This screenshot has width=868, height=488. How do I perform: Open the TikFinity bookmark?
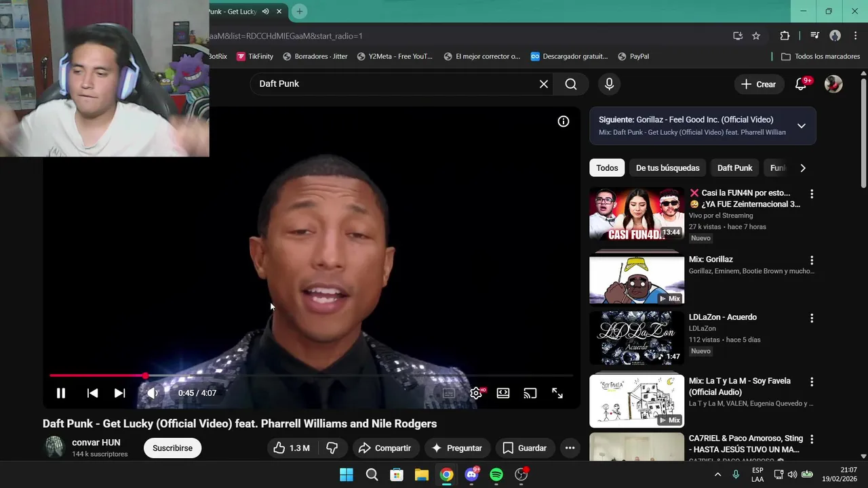coord(255,56)
